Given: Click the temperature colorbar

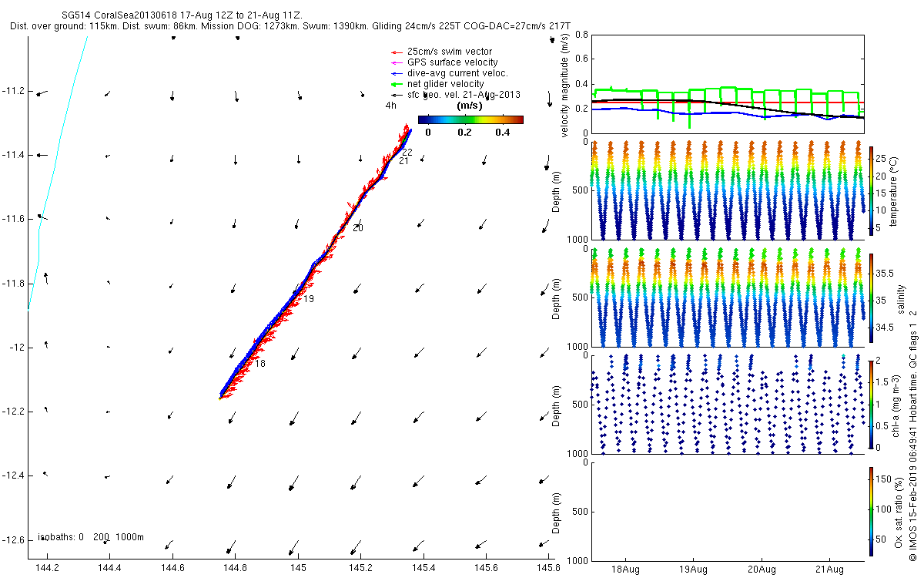Looking at the screenshot, I should pos(872,190).
